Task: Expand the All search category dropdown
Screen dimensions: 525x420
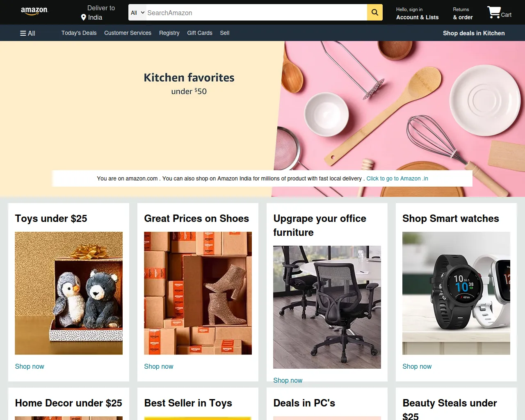Action: (138, 13)
